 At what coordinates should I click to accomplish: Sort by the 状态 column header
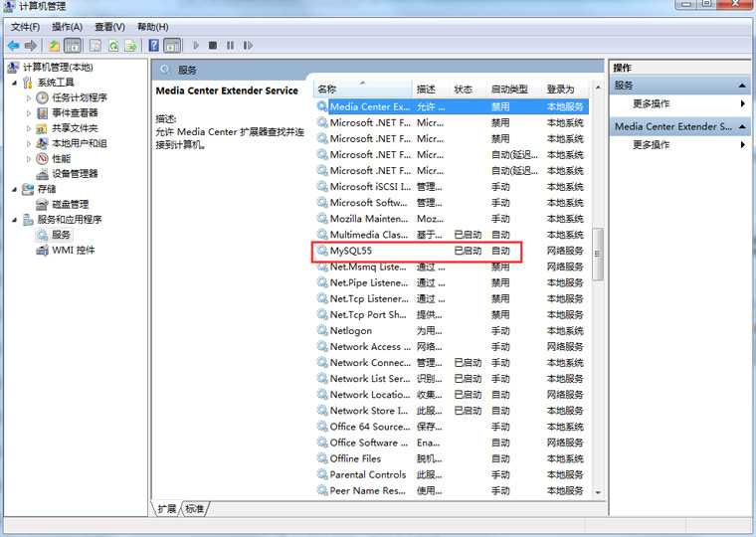tap(468, 89)
